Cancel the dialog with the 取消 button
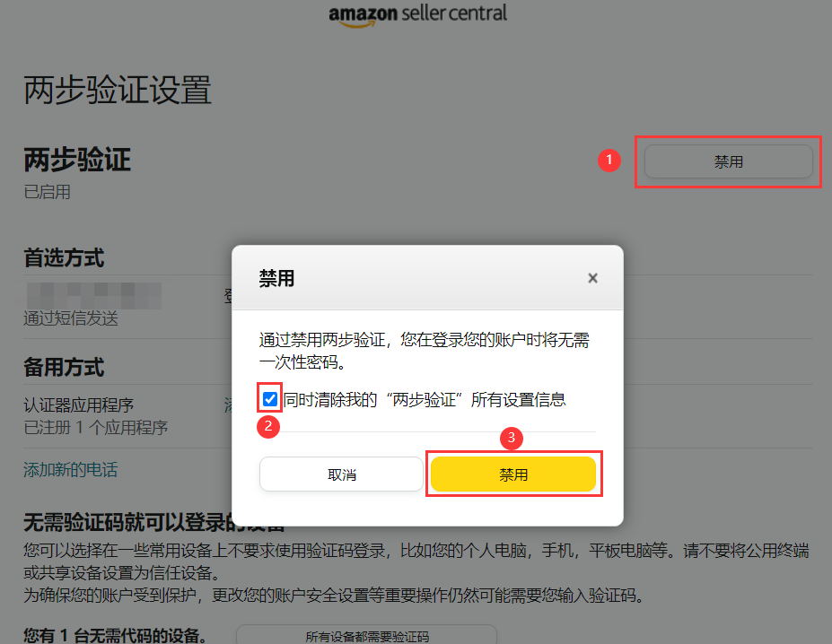 click(341, 474)
